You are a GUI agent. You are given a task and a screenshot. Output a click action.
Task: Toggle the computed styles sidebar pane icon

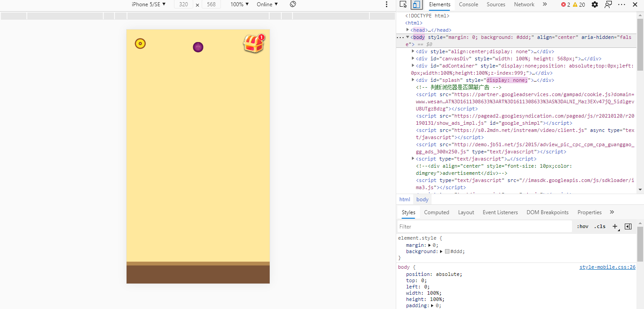coord(628,226)
